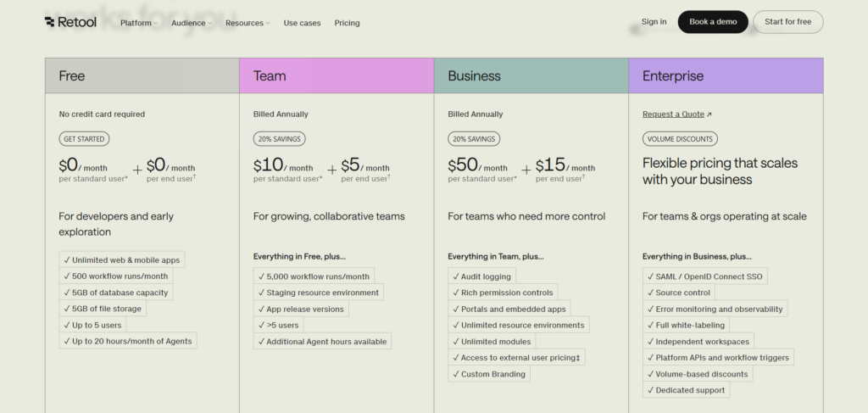Open the Resources dropdown menu
The height and width of the screenshot is (413, 868).
(x=248, y=23)
